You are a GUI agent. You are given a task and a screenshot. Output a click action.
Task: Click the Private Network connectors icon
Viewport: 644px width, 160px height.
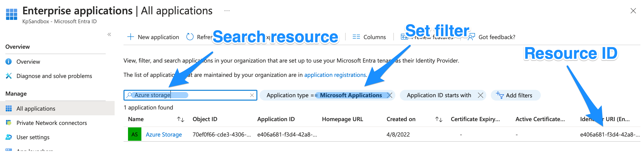9,123
